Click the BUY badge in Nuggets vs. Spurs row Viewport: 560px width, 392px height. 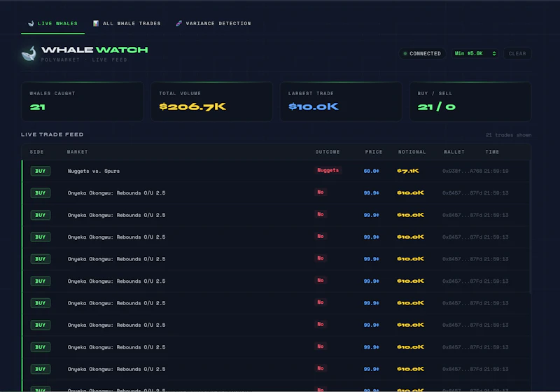(41, 171)
